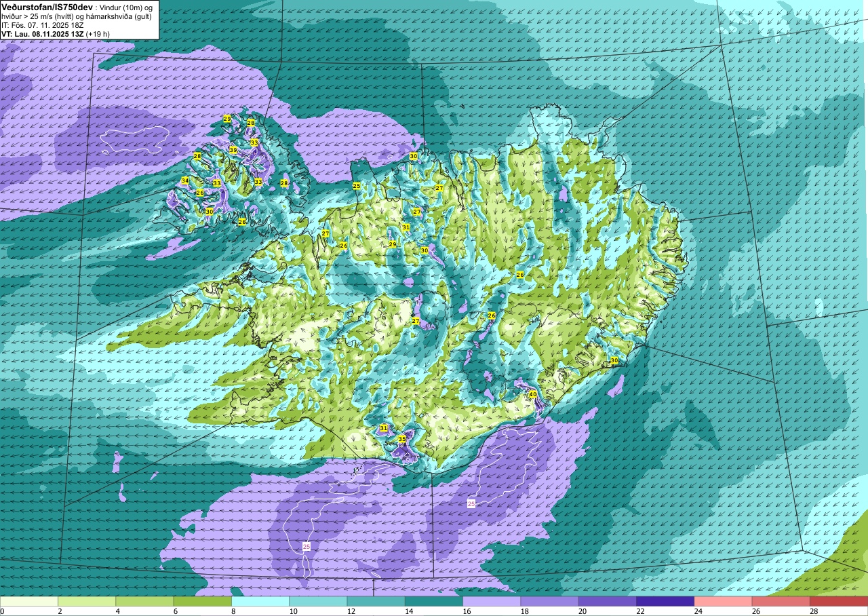Click the 'VT: Lau. 08.11.2025 13Z' valid time
868x616 pixels.
43,34
